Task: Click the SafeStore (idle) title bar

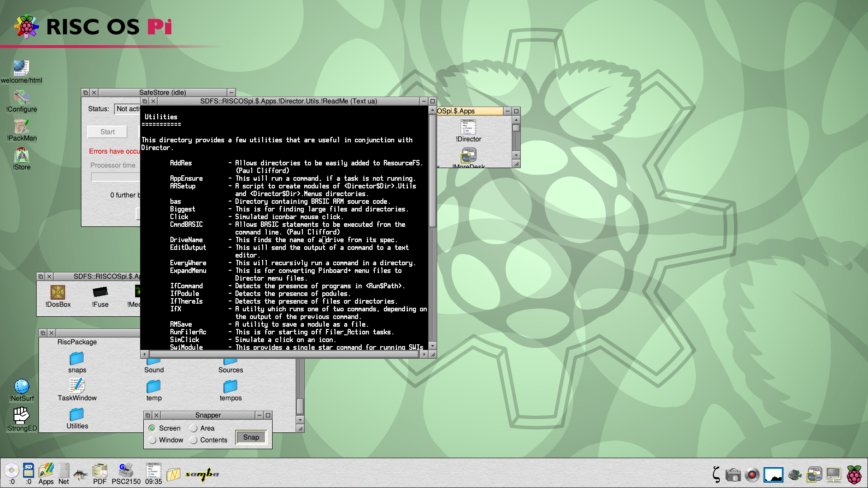Action: click(x=162, y=93)
